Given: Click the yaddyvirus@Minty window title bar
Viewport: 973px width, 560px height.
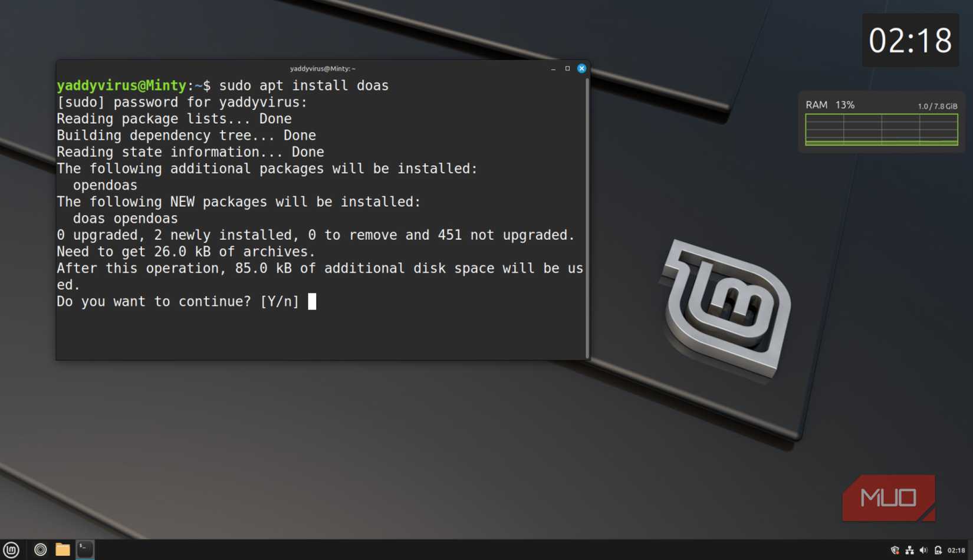Looking at the screenshot, I should [321, 68].
